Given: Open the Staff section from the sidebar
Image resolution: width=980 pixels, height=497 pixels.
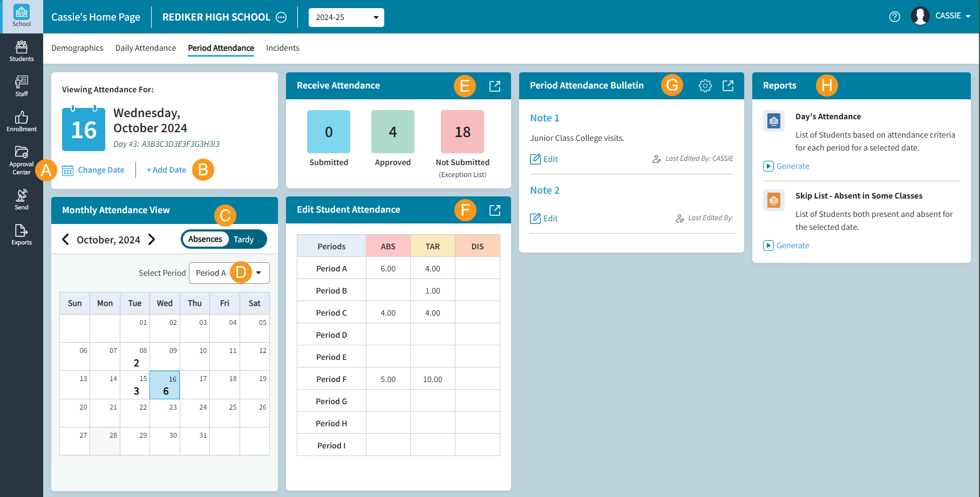Looking at the screenshot, I should click(x=21, y=85).
